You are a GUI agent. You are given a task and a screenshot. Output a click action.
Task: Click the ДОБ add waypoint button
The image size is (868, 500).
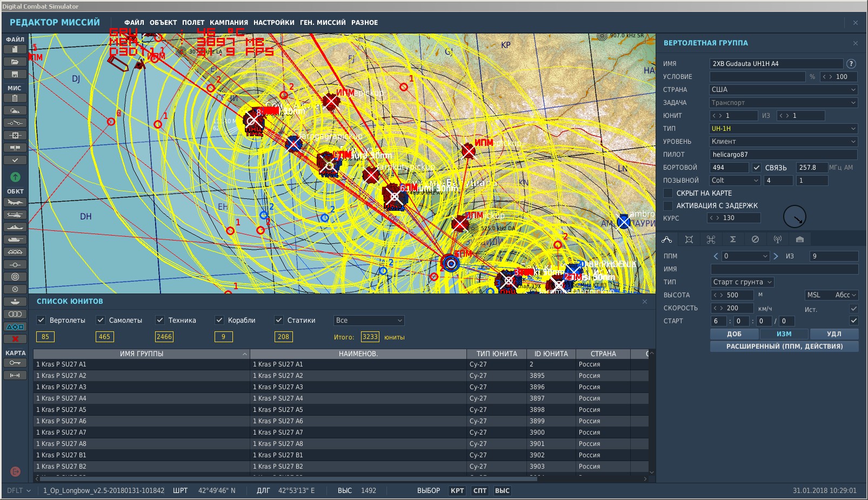pos(734,334)
